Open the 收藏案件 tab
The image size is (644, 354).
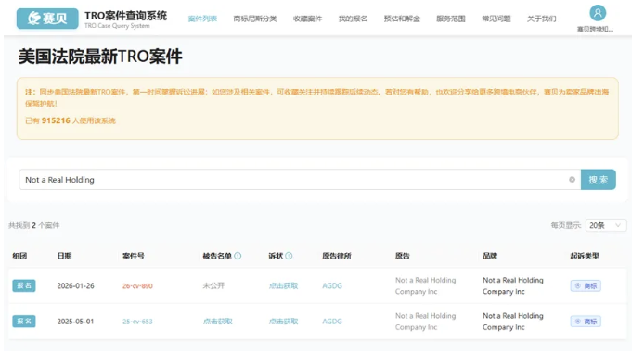coord(308,19)
